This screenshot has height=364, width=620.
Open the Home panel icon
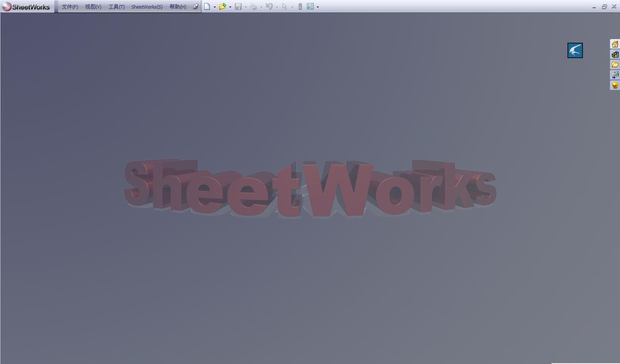coord(615,44)
